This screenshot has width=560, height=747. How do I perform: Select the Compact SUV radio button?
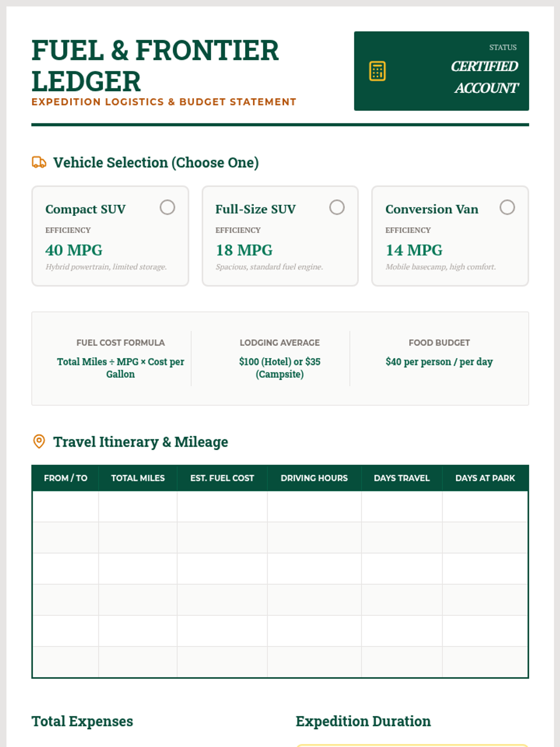tap(167, 207)
